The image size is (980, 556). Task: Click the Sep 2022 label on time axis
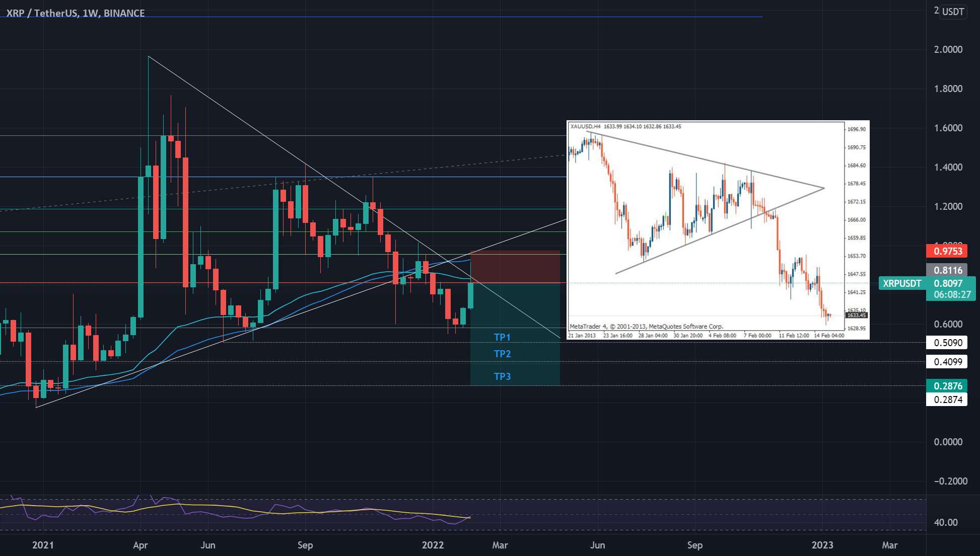click(694, 545)
